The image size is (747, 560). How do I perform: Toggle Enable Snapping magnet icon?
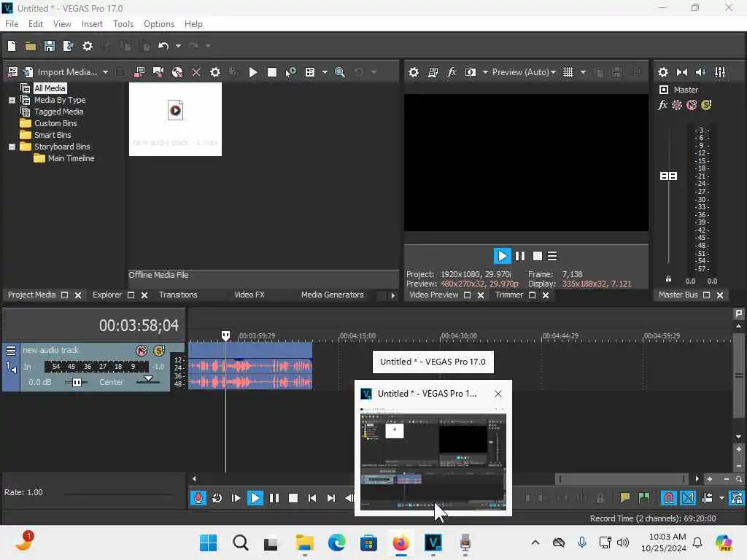coord(669,498)
